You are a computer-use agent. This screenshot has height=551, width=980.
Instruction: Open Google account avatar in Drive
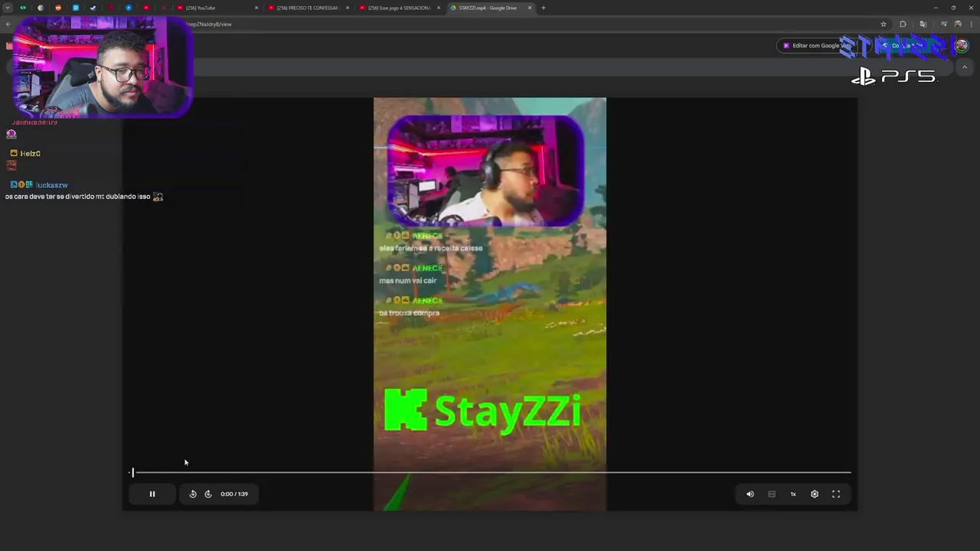[x=962, y=46]
